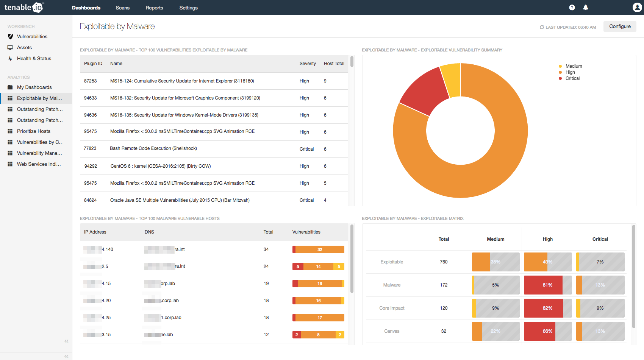Click the grid icon beside Exploitable by Mal...
This screenshot has width=644, height=360.
click(10, 98)
